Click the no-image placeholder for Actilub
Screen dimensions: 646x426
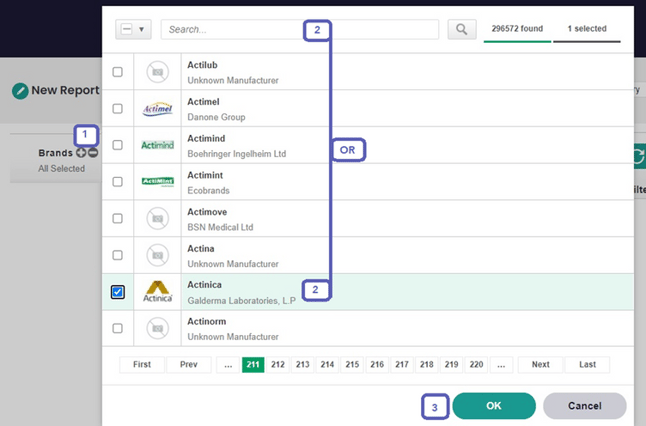[157, 72]
